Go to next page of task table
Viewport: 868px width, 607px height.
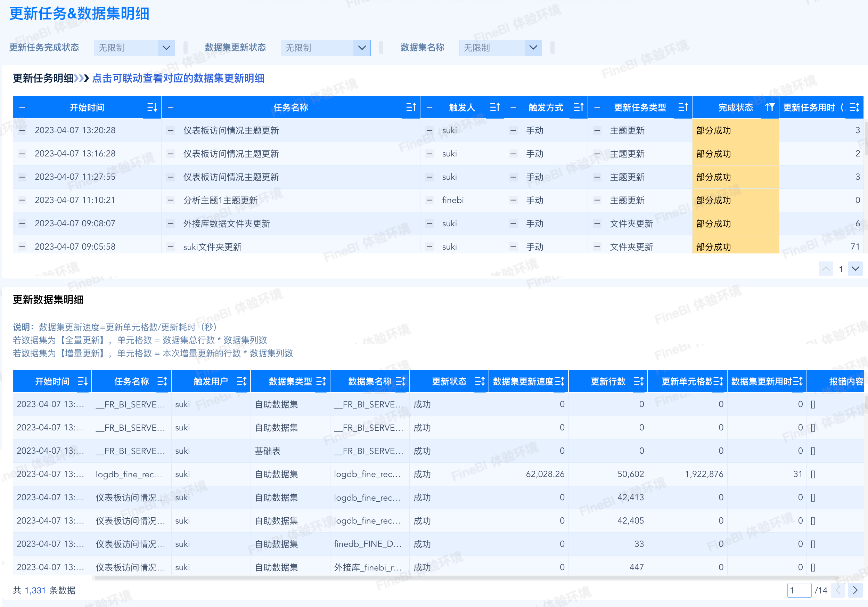coord(855,269)
